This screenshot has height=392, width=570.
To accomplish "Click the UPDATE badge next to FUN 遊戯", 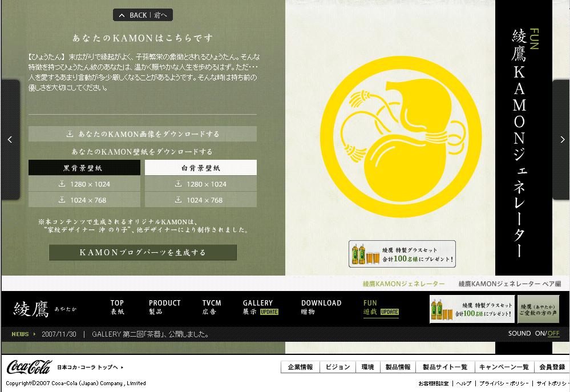I will (390, 312).
